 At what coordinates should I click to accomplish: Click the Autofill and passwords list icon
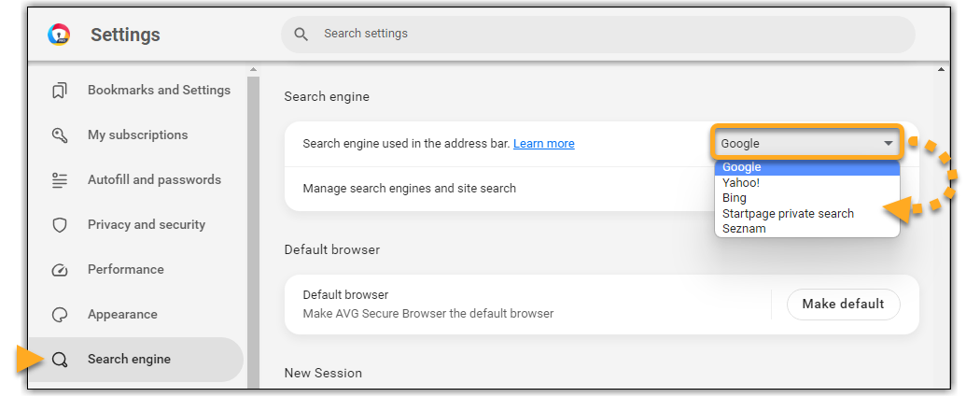(x=60, y=180)
